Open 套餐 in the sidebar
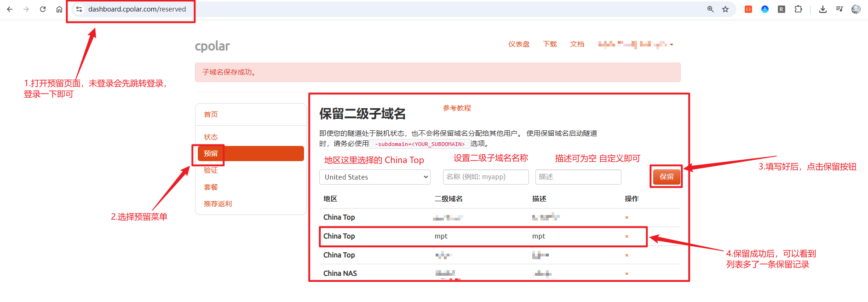868x302 pixels. (x=211, y=187)
